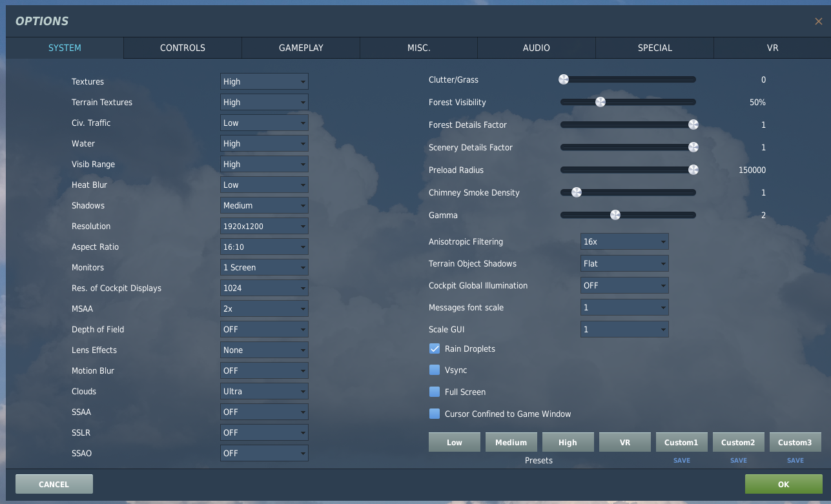Apply the Low preset
Screen dimensions: 831x504
[x=455, y=442]
